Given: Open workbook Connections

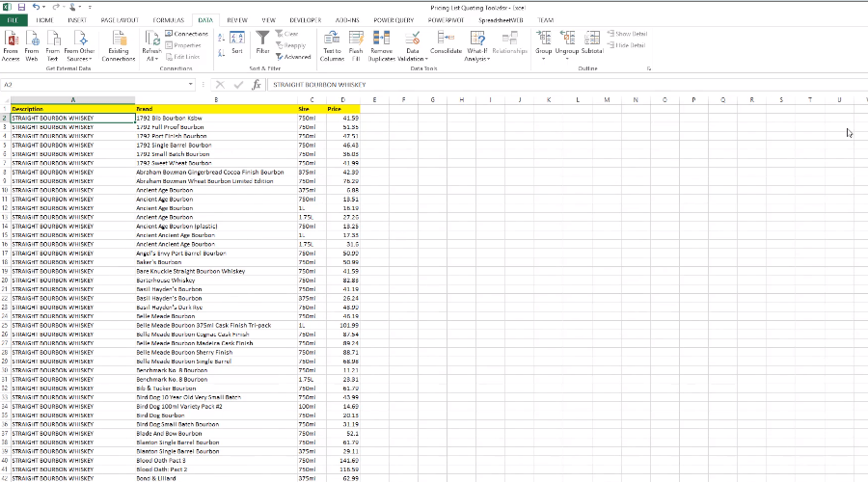Looking at the screenshot, I should [x=186, y=34].
